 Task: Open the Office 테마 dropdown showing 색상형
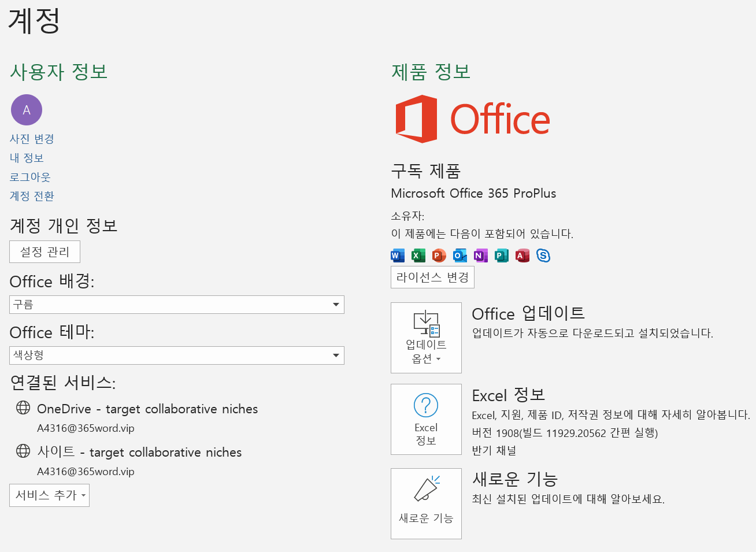click(176, 355)
